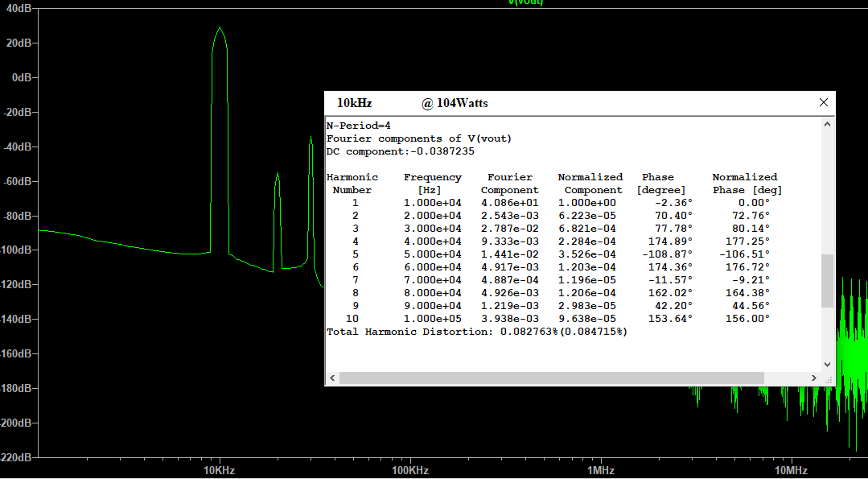Viewport: 868px width, 479px height.
Task: Click the 10KHz label on frequency axis
Action: [220, 471]
